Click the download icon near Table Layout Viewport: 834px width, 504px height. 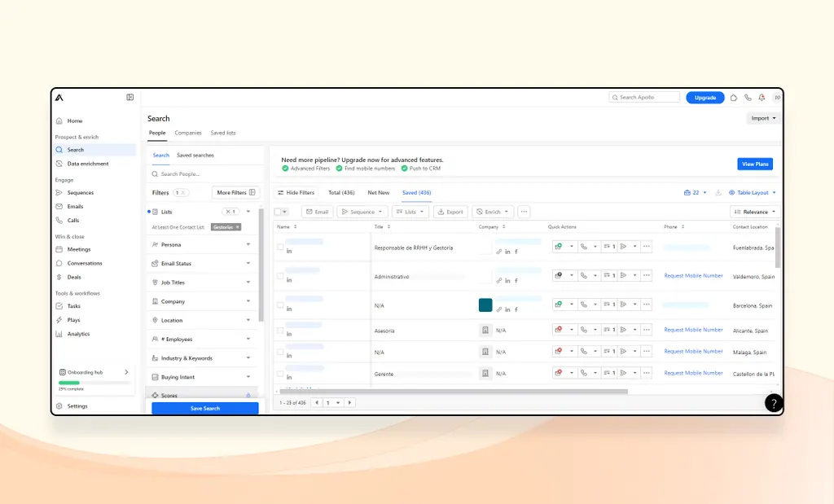[x=718, y=192]
